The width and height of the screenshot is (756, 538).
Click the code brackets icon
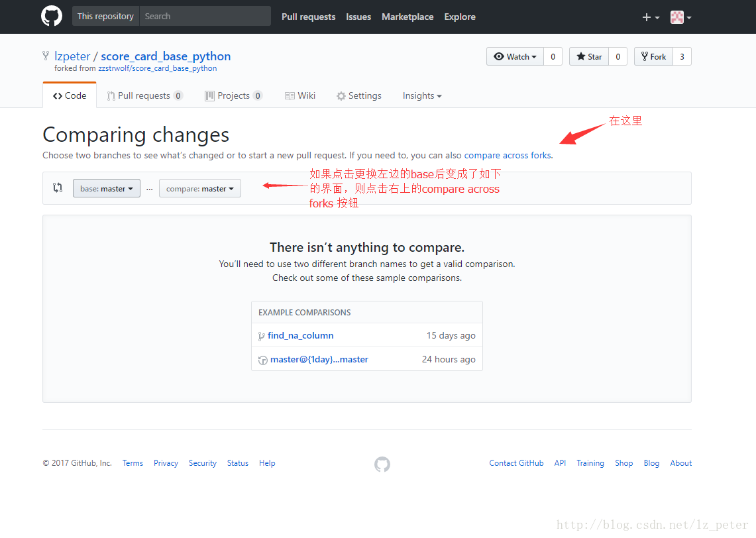tap(58, 96)
